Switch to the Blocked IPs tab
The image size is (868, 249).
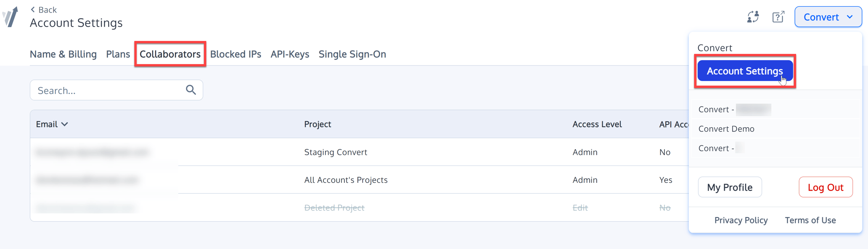pyautogui.click(x=236, y=54)
